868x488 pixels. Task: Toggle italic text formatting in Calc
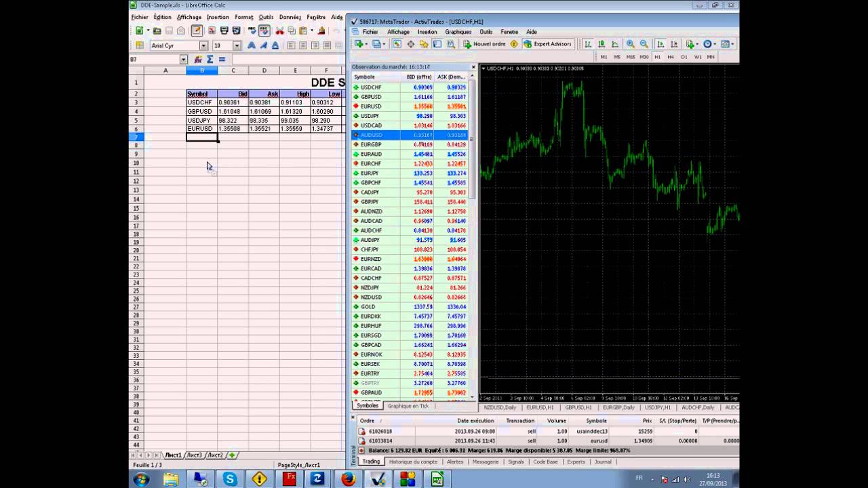[263, 45]
